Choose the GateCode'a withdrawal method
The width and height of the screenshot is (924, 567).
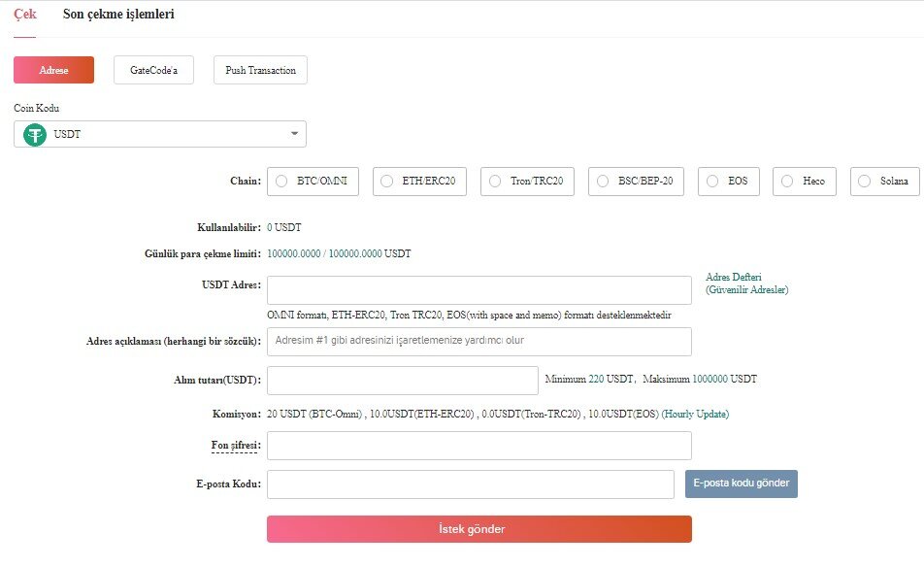pos(153,71)
